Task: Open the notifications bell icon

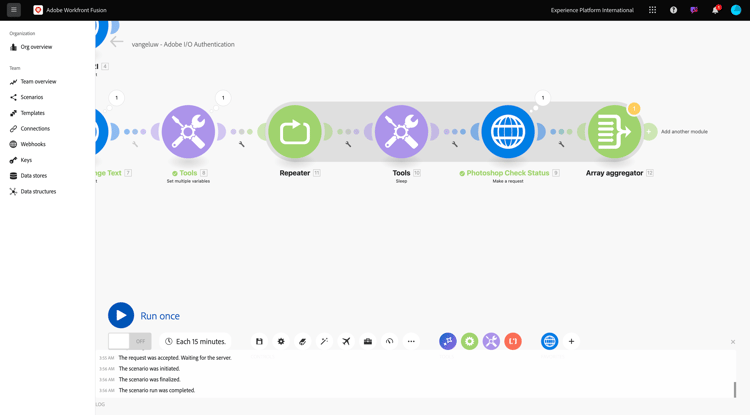Action: [x=715, y=10]
